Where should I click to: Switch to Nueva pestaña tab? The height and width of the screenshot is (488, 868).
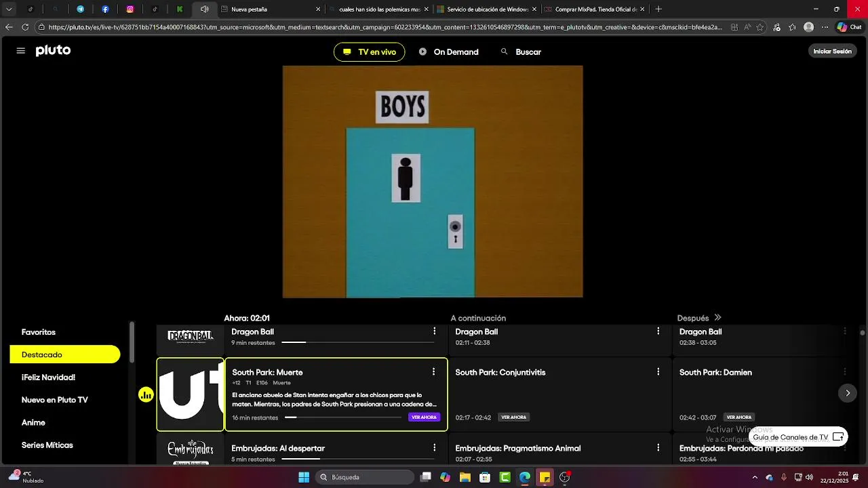pos(270,9)
